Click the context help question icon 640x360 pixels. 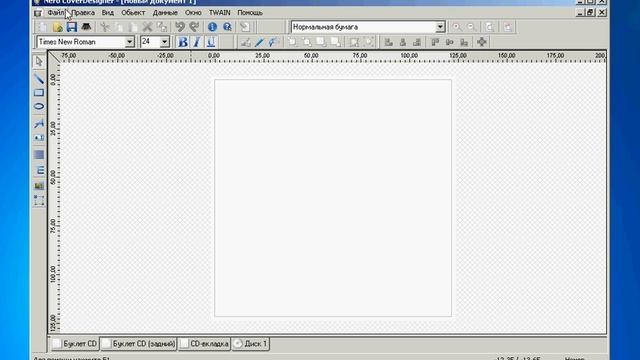pyautogui.click(x=227, y=27)
